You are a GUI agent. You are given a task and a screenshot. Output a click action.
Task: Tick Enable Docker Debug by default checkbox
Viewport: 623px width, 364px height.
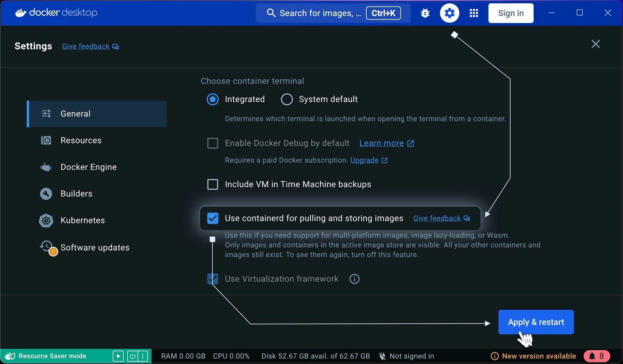[212, 143]
